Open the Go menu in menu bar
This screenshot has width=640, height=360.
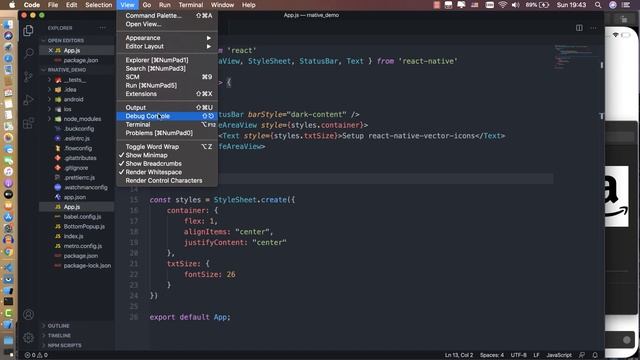pyautogui.click(x=147, y=5)
